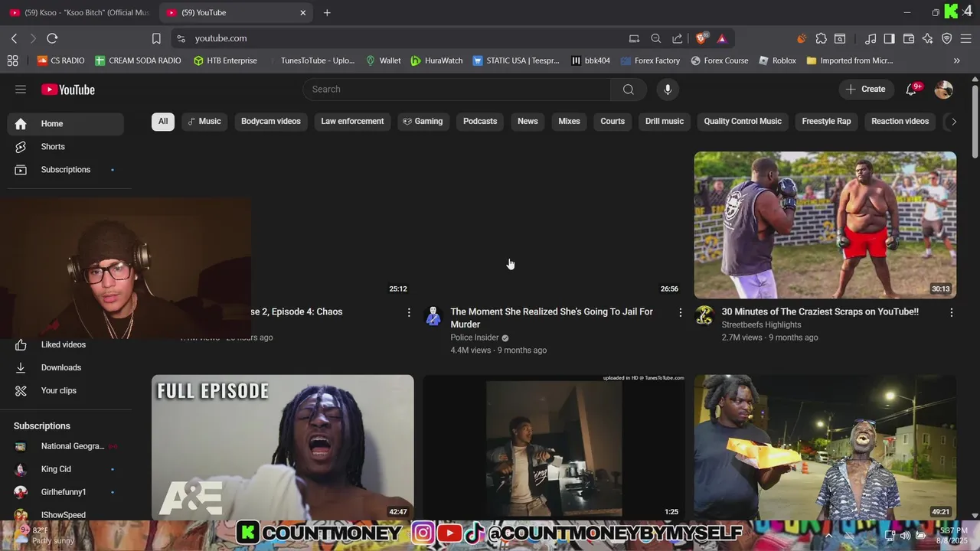This screenshot has width=980, height=551.
Task: Click the YouTube search field
Action: [457, 90]
